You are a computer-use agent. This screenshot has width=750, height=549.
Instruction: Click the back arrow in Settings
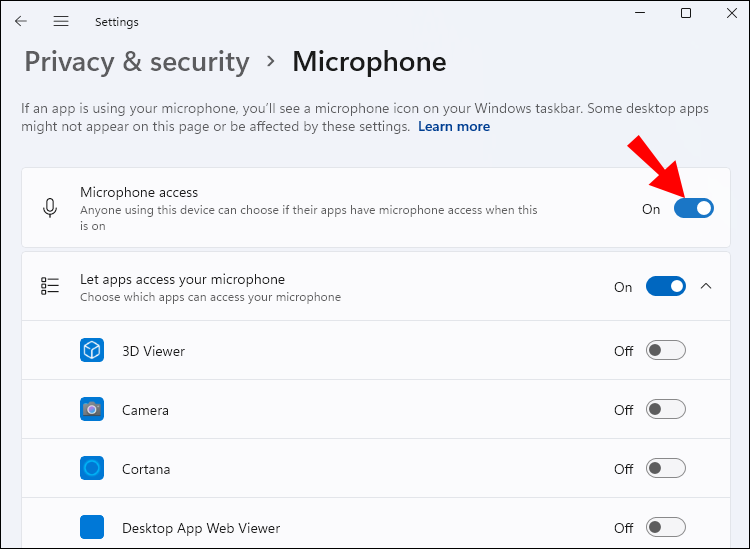(21, 21)
